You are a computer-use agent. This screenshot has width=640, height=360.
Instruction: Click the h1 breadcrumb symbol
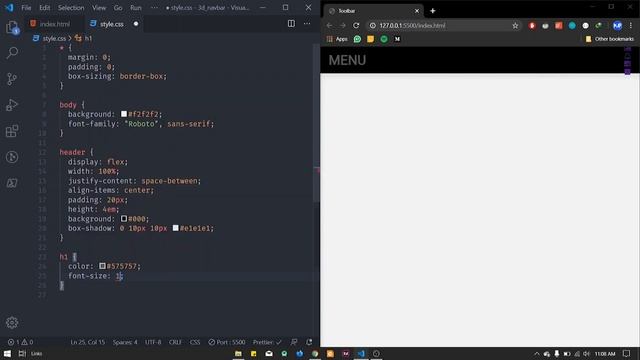coord(88,38)
